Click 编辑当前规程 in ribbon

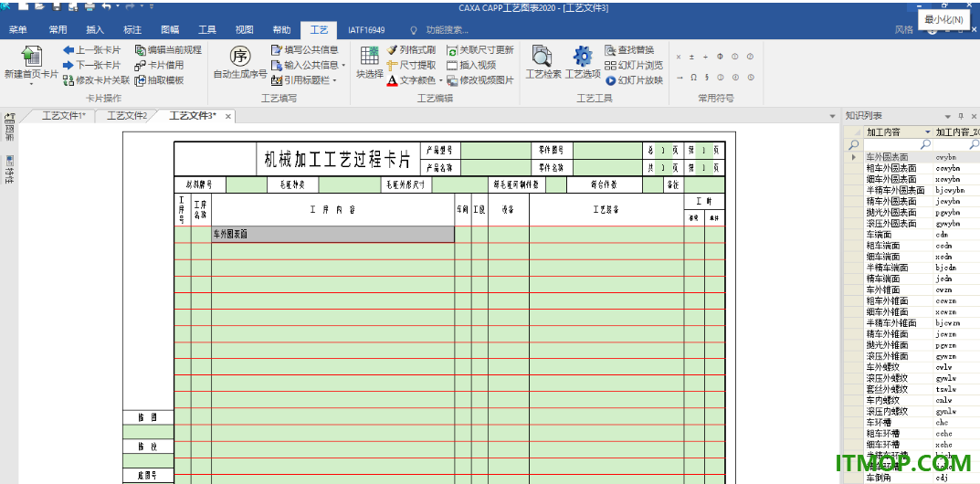168,50
